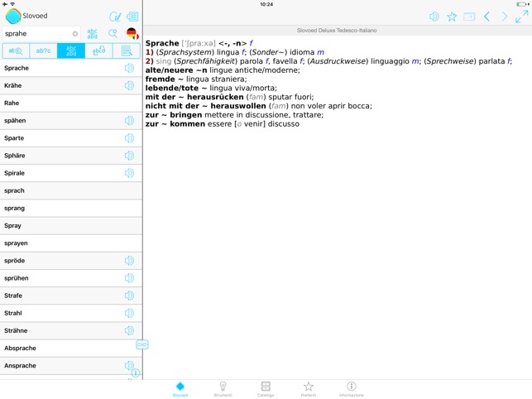Switch to the Catalogo bottom tab
Viewport: 532px width, 399px height.
(266, 389)
